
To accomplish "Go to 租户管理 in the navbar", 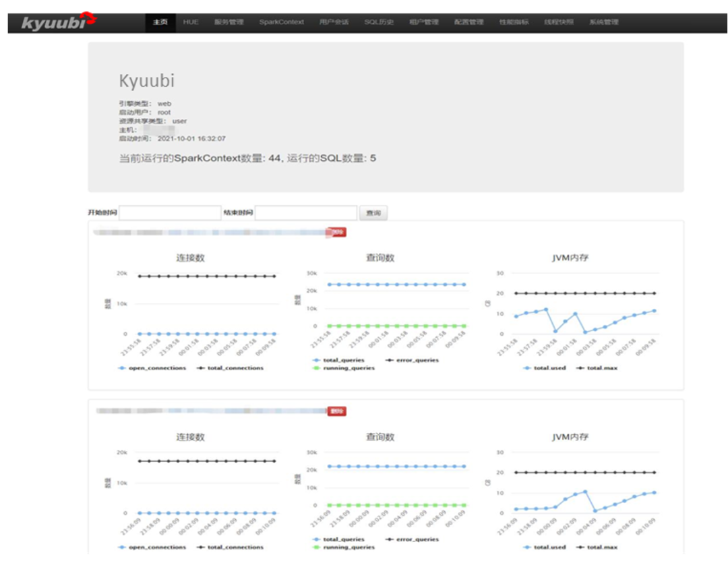I will 424,22.
